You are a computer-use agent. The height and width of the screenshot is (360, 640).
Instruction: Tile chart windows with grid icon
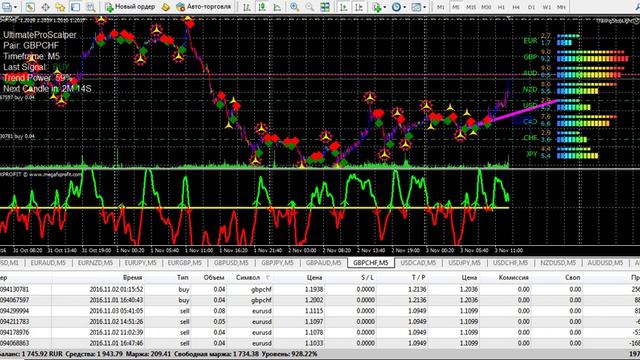click(x=325, y=7)
